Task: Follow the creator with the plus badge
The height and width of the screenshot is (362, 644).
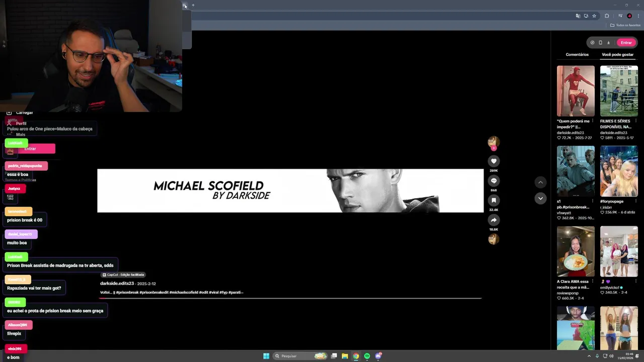Action: tap(494, 148)
